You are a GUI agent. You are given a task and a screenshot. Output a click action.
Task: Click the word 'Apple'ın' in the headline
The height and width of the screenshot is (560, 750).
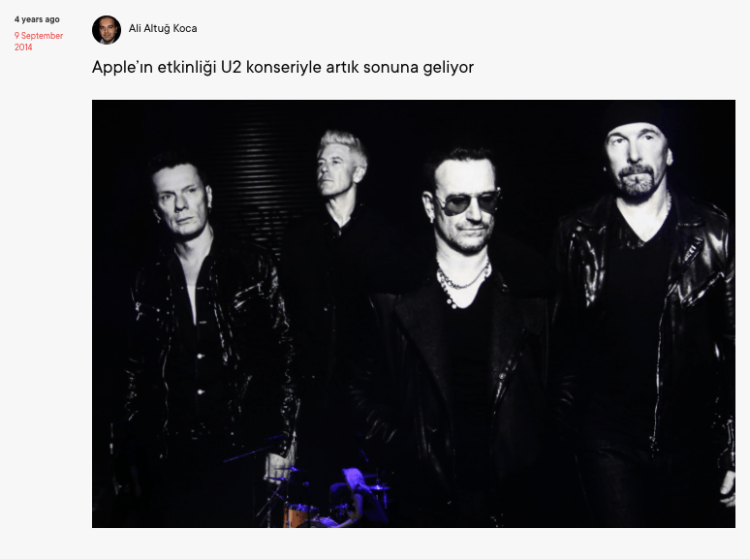(x=122, y=68)
